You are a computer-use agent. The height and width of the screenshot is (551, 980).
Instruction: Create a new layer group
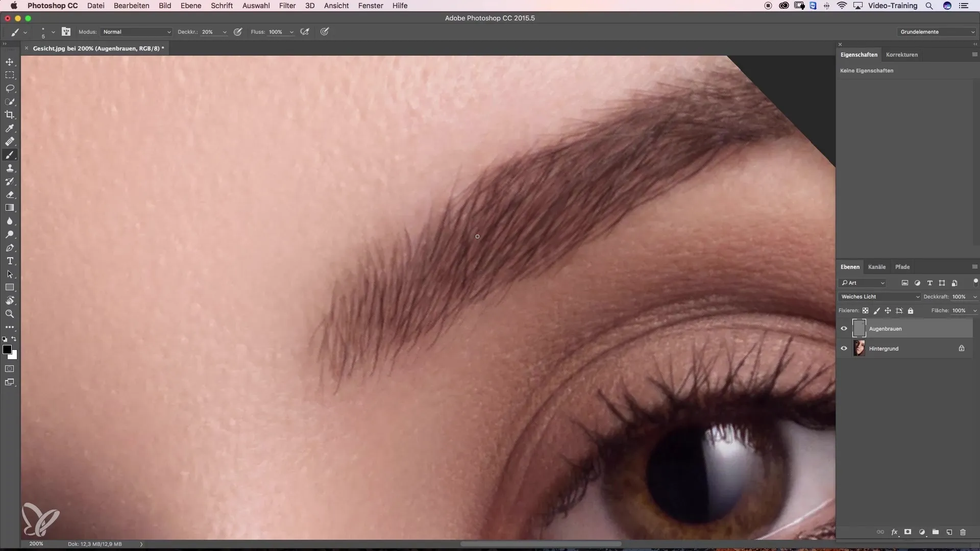(x=936, y=532)
